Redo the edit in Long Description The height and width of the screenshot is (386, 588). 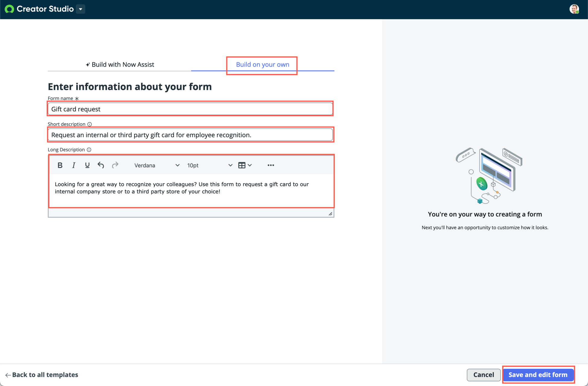[115, 165]
